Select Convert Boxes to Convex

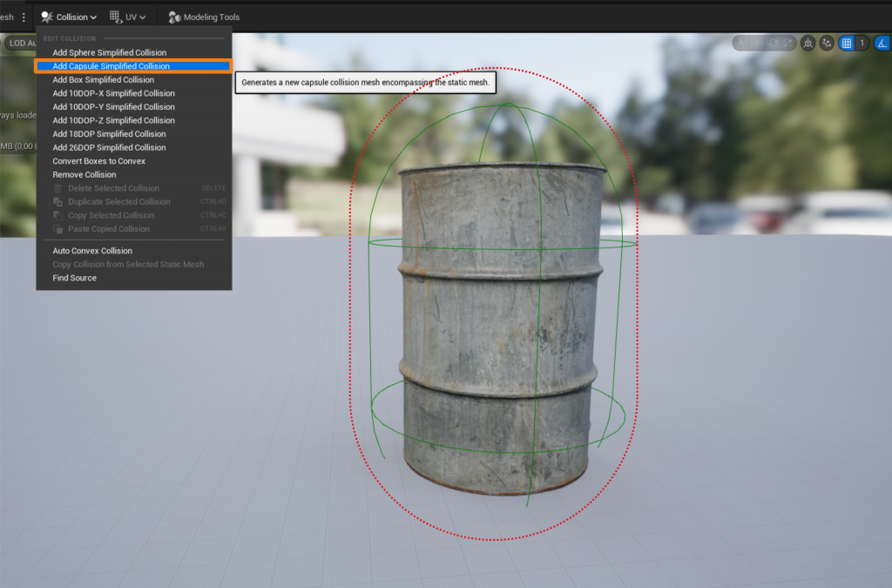pyautogui.click(x=133, y=161)
